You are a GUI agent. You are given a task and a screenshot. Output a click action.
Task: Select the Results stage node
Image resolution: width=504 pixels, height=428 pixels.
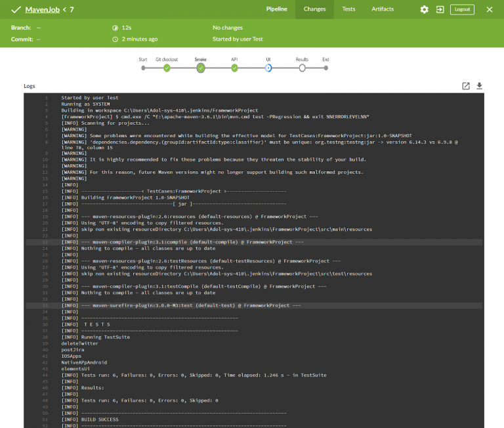[x=302, y=68]
